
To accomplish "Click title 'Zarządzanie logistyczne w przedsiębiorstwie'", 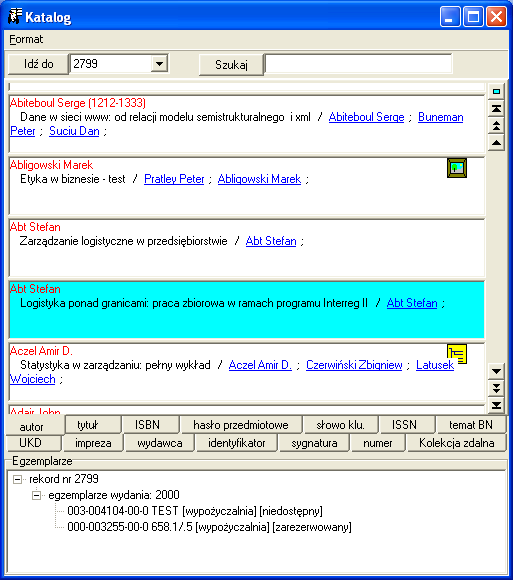I will tap(124, 241).
